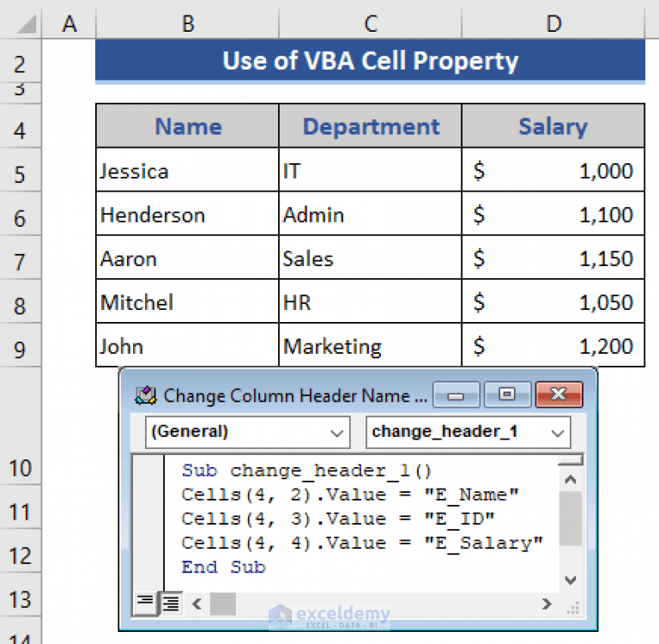Click the salary cell showing 1,050
659x644 pixels.
pos(553,301)
